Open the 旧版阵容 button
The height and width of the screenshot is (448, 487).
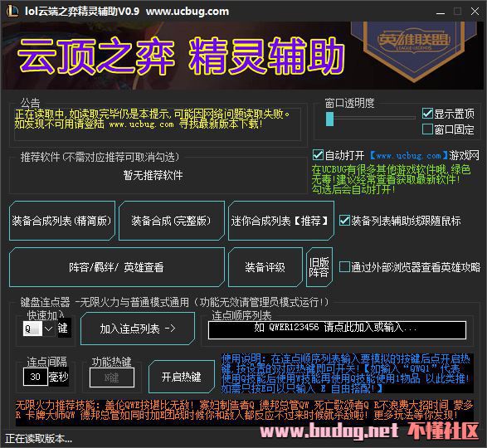(x=319, y=267)
